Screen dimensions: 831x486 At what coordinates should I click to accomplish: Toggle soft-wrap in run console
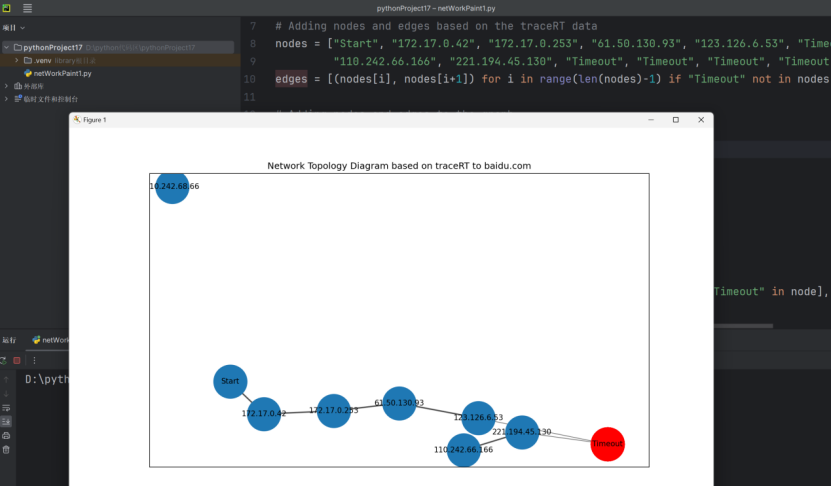point(6,408)
